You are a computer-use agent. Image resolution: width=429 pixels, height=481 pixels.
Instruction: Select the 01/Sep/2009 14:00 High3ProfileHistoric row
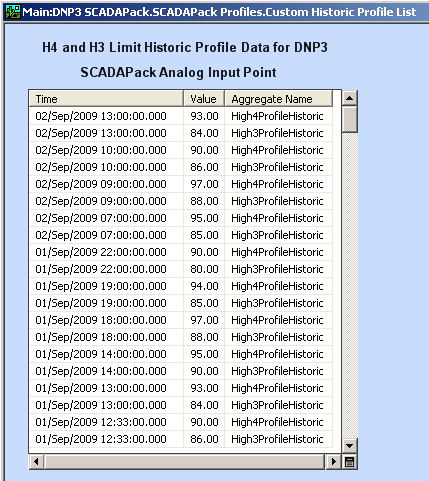[x=181, y=371]
